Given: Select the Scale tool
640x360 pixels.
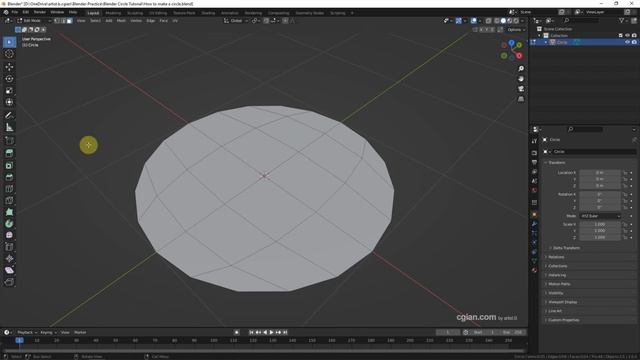Looking at the screenshot, I should pos(9,90).
